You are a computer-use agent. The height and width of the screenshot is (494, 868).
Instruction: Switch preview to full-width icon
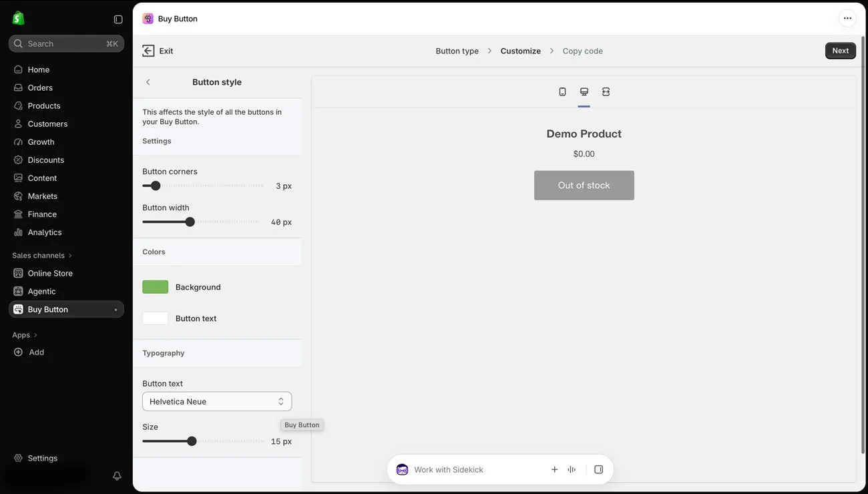click(606, 91)
